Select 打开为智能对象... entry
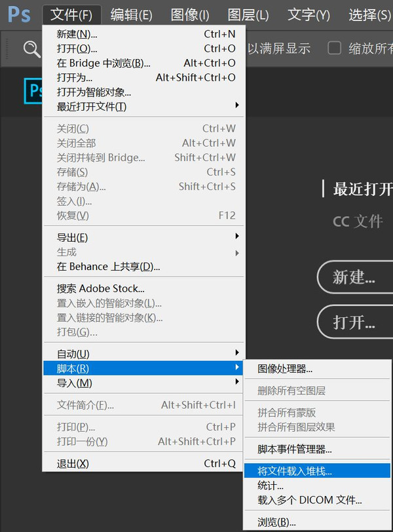The height and width of the screenshot is (532, 393). pyautogui.click(x=143, y=92)
